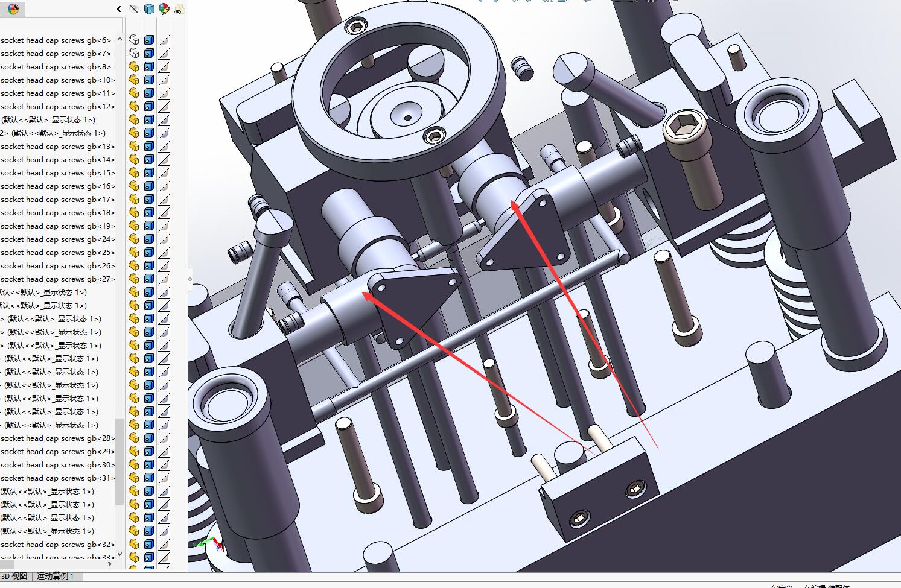Edit appearance of screws gb<25>

164,253
